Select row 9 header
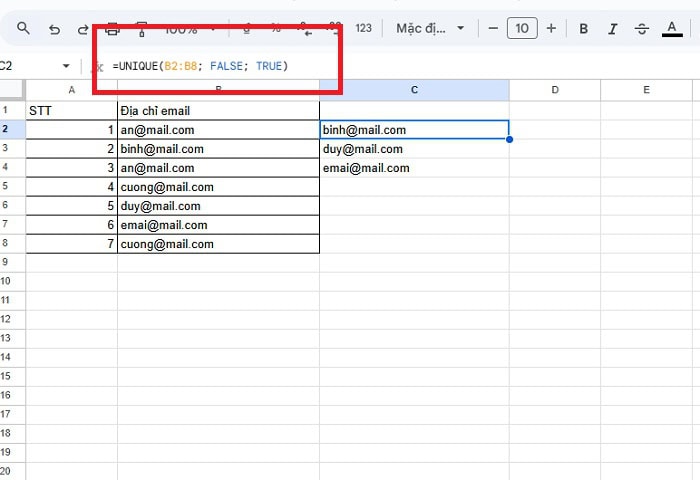The image size is (700, 480). (x=12, y=262)
